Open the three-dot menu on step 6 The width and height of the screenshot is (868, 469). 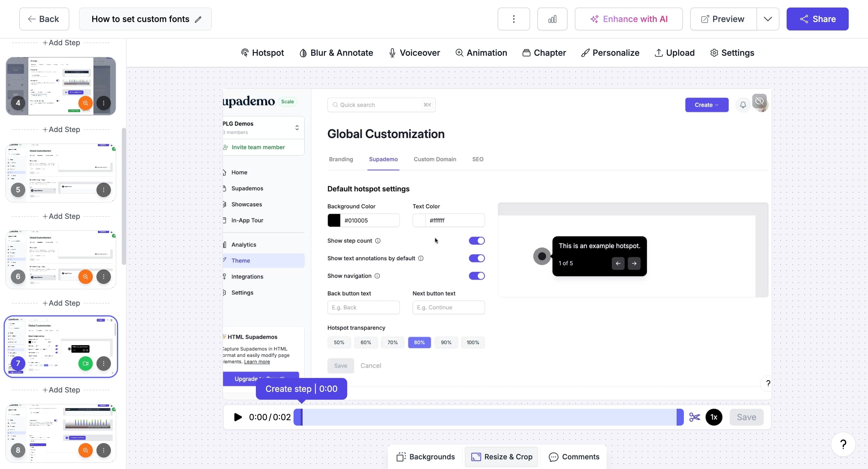(x=104, y=277)
